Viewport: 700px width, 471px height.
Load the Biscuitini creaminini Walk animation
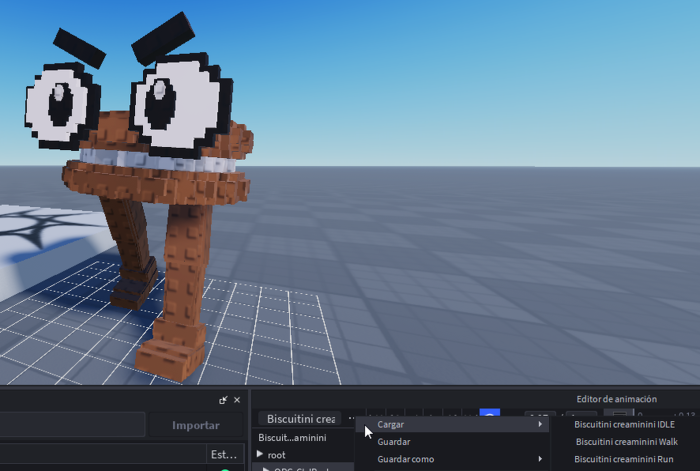(626, 442)
